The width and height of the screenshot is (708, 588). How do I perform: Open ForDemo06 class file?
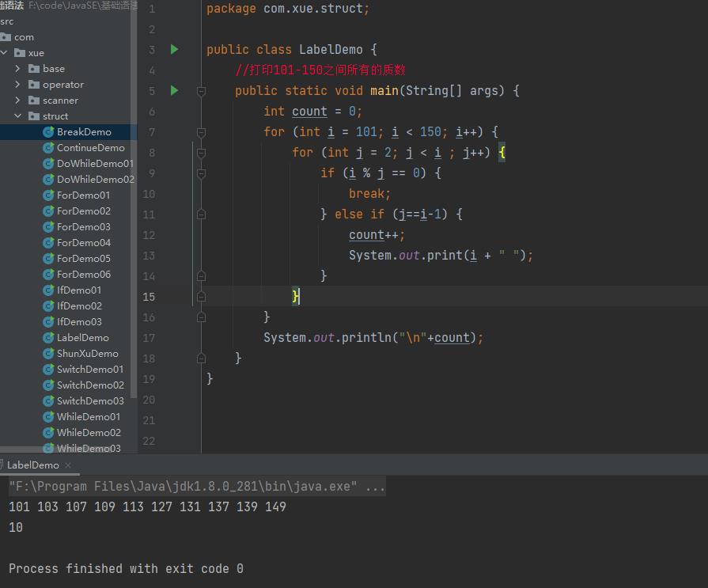[84, 274]
